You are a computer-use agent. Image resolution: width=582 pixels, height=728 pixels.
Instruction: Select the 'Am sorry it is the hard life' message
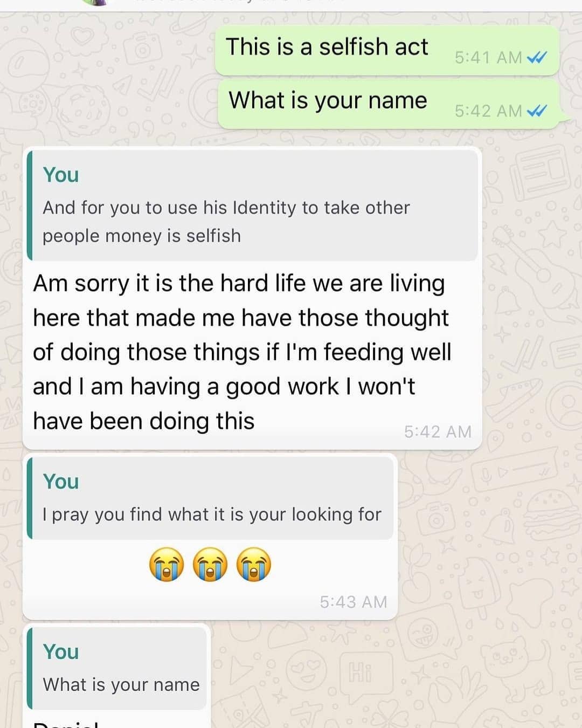point(242,352)
